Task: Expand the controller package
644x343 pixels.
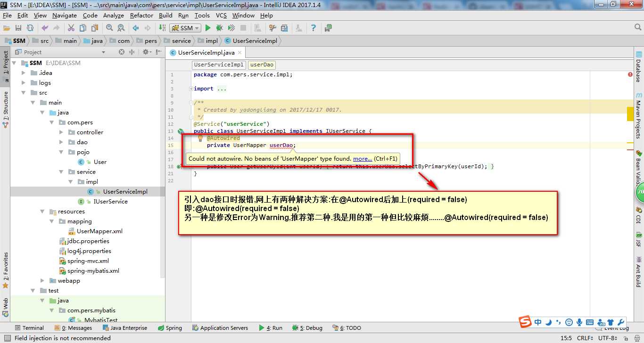Action: [61, 132]
